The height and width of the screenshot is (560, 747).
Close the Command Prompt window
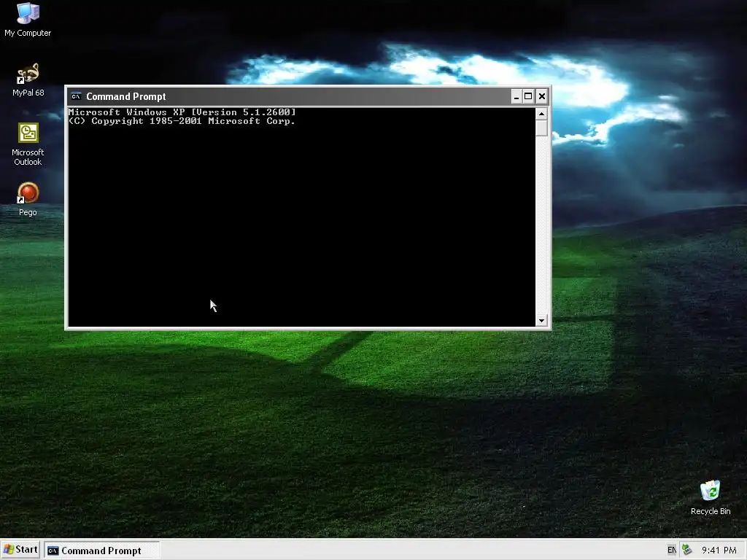click(542, 97)
